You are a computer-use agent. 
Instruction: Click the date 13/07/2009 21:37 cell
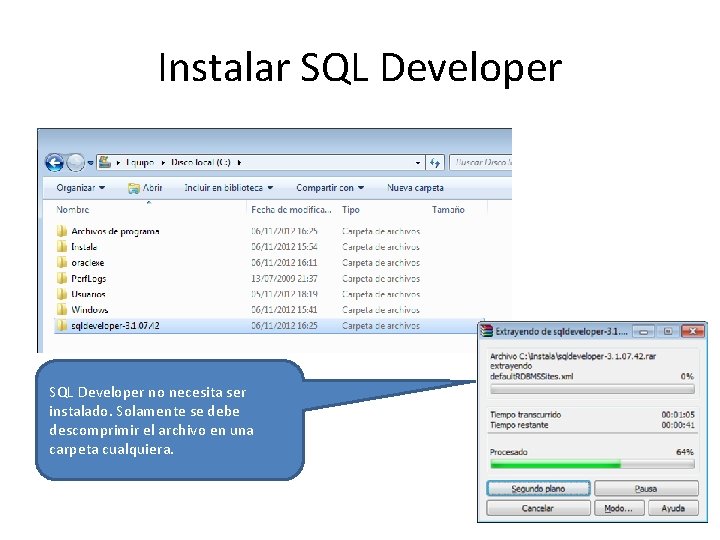click(x=284, y=278)
